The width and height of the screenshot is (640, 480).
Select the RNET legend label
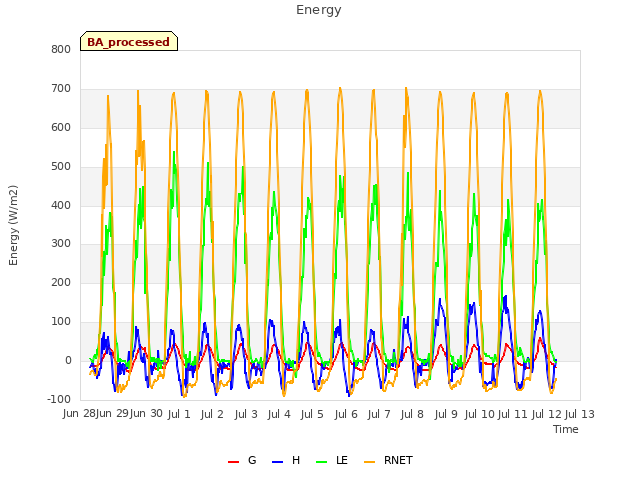398,460
